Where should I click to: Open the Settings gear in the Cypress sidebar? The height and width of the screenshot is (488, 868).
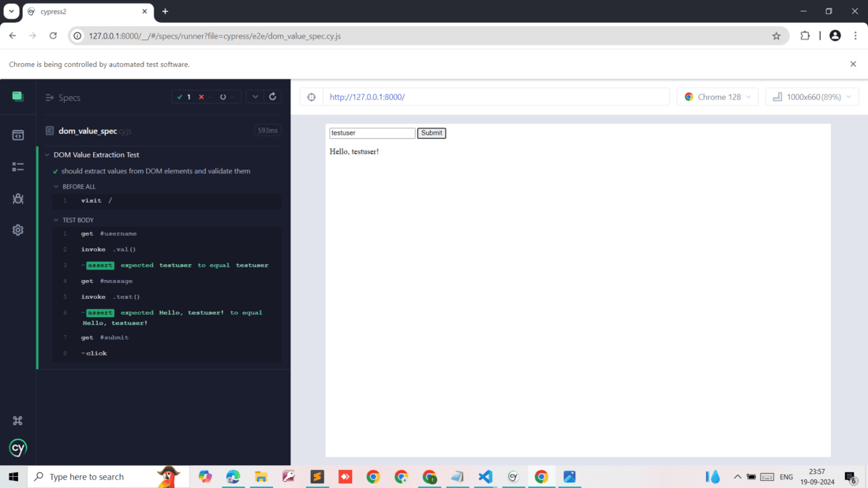17,230
